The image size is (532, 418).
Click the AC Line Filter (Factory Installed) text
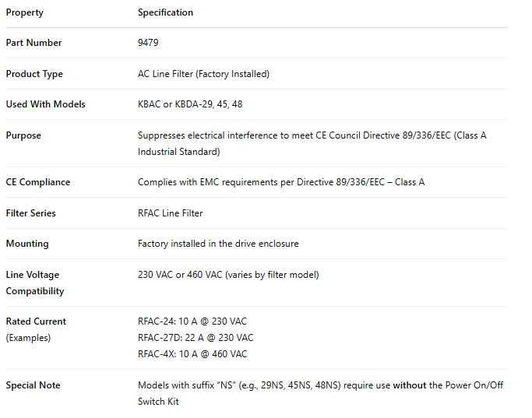click(203, 74)
